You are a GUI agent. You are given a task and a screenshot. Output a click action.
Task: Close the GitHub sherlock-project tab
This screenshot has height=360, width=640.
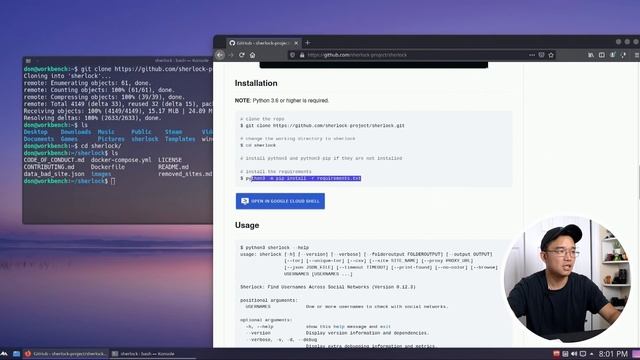pos(296,43)
